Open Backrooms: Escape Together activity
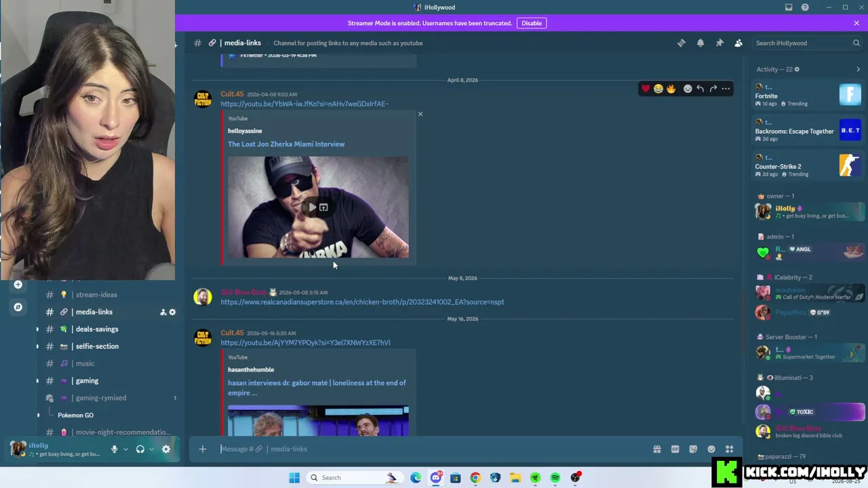 pyautogui.click(x=809, y=130)
